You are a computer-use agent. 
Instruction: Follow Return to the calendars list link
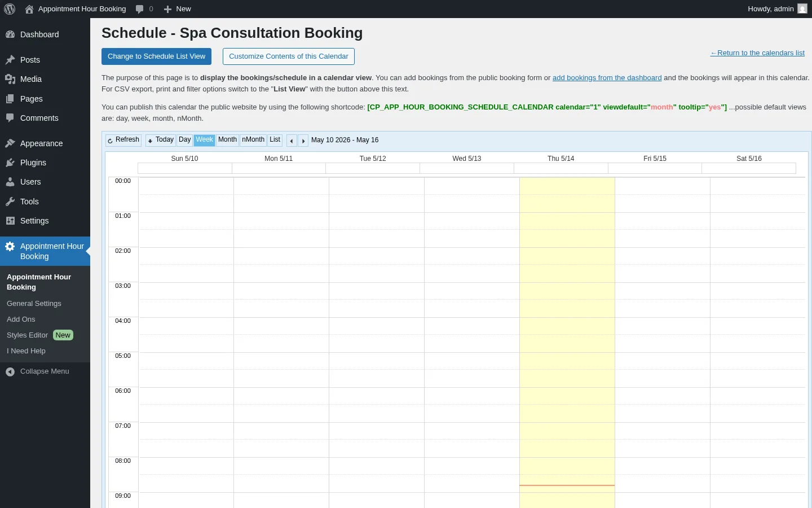[x=757, y=53]
